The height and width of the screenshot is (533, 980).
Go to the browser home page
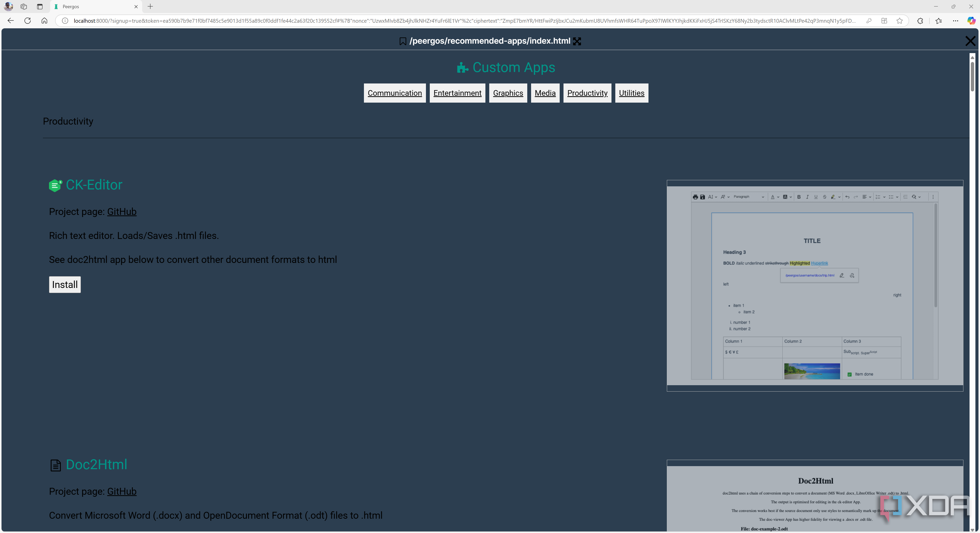click(44, 20)
